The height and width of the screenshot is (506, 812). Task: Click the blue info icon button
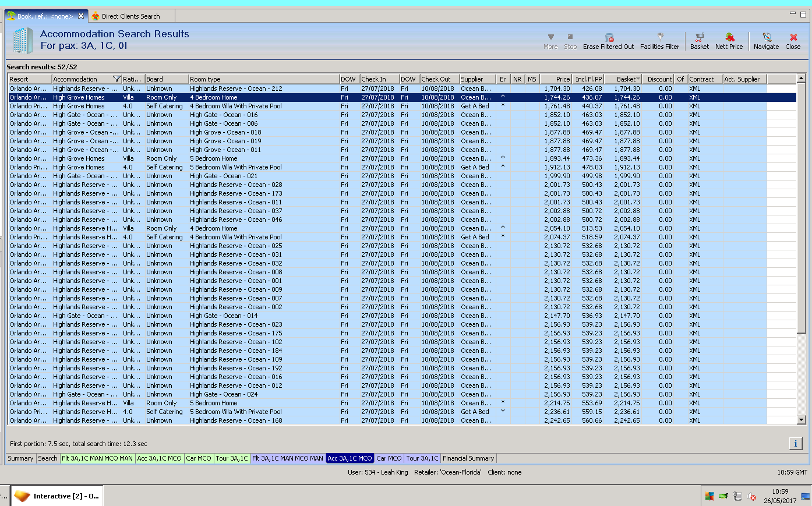(x=796, y=444)
